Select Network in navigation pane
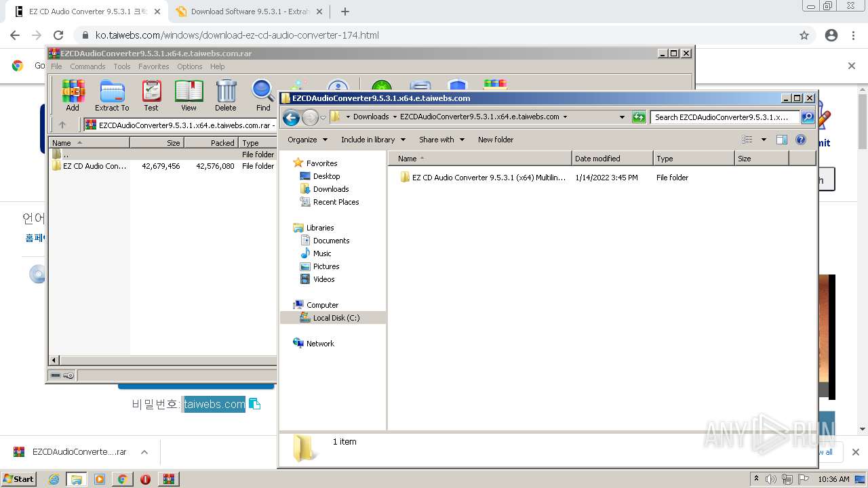This screenshot has height=488, width=868. [320, 344]
